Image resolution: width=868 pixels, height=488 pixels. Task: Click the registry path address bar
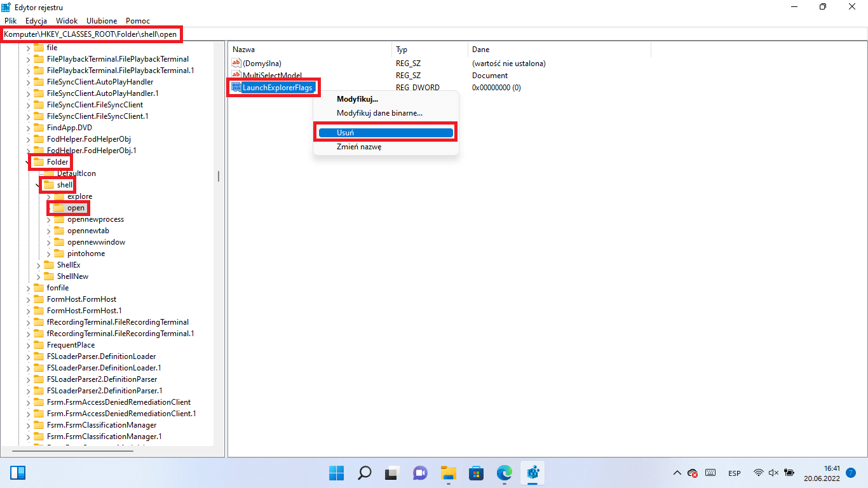(x=434, y=34)
